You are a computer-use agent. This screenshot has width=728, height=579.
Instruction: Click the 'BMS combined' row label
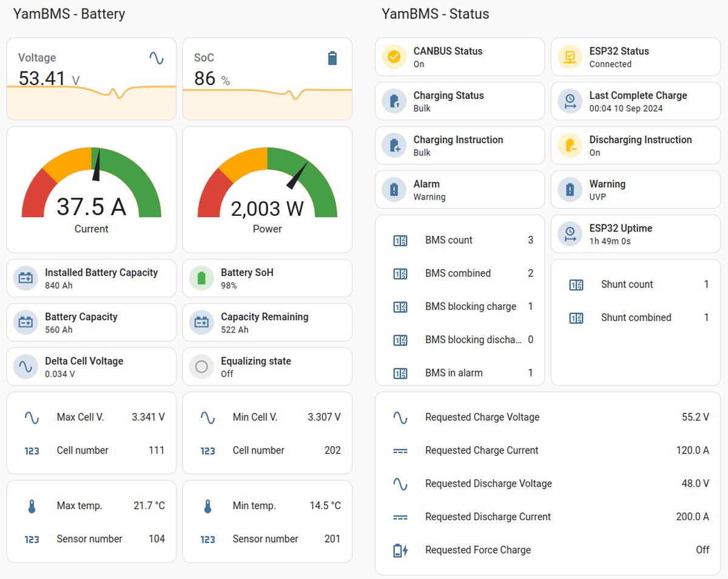coord(458,273)
